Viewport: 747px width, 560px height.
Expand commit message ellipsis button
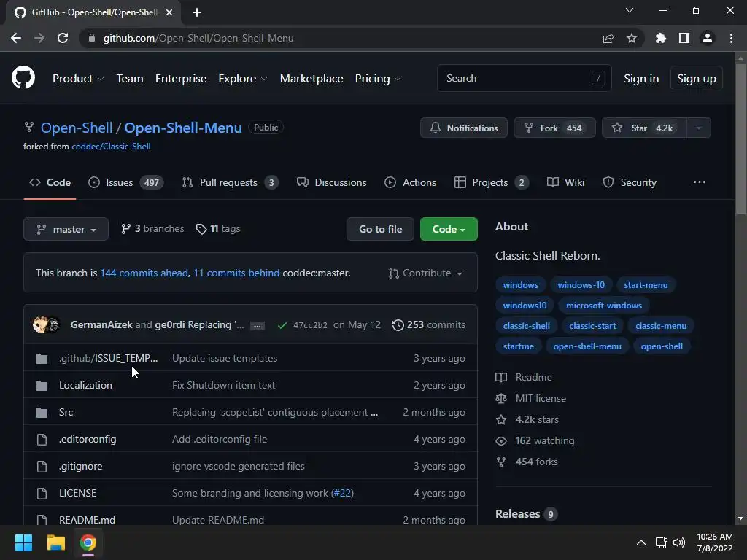click(258, 326)
